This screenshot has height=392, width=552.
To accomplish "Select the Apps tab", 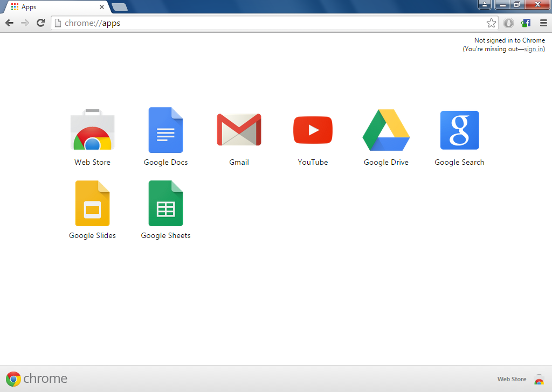I will (56, 7).
